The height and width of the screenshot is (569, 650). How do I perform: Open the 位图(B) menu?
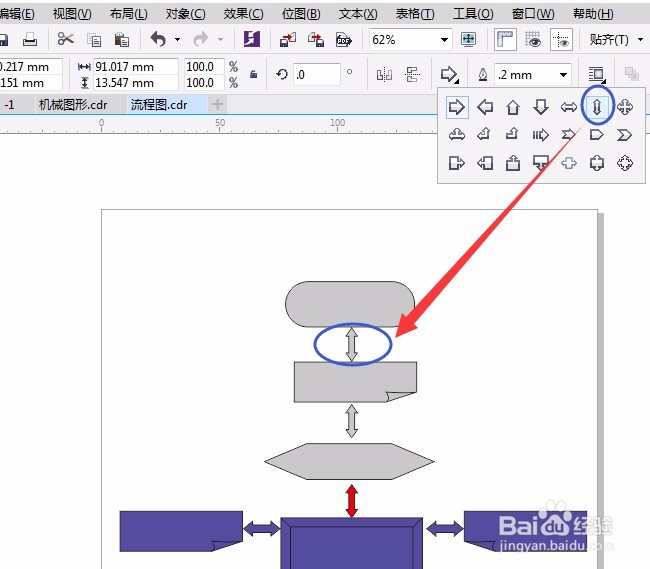pos(301,14)
